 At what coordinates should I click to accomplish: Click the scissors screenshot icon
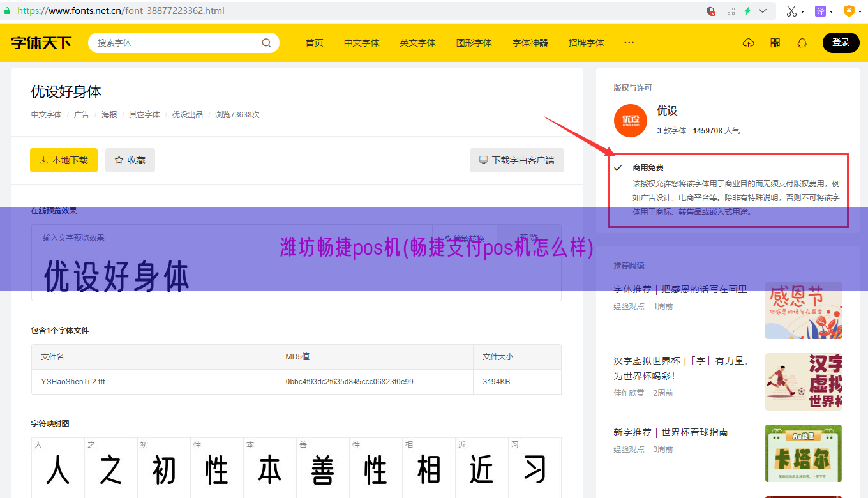pos(791,11)
